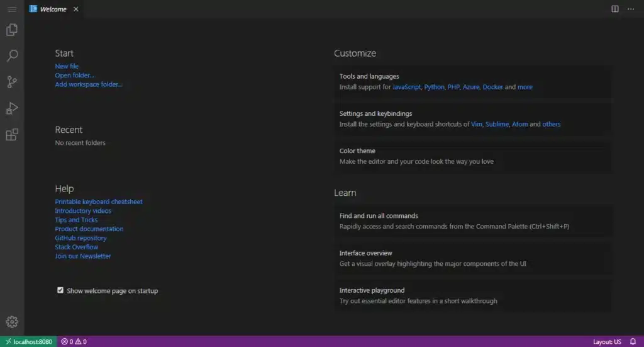The width and height of the screenshot is (644, 347).
Task: Click the 'No recent folders' text
Action: (x=80, y=143)
